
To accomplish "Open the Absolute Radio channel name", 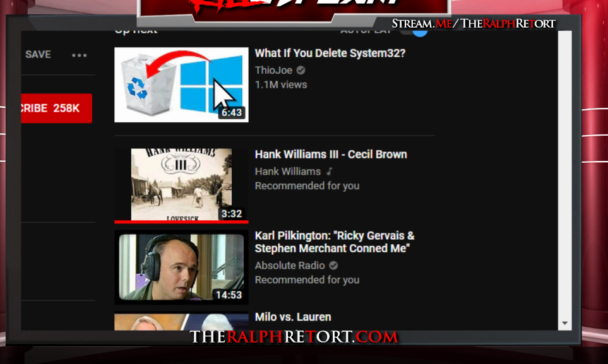I will pos(290,266).
